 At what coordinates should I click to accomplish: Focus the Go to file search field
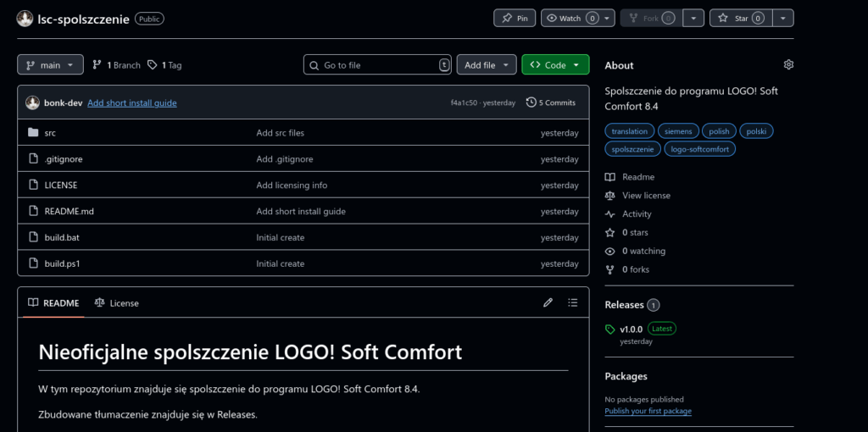[377, 64]
